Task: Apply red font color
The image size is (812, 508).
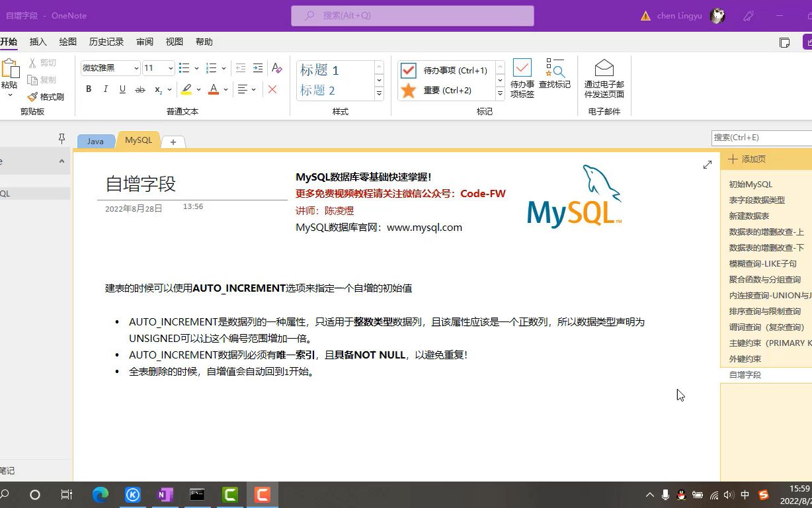Action: (x=214, y=89)
